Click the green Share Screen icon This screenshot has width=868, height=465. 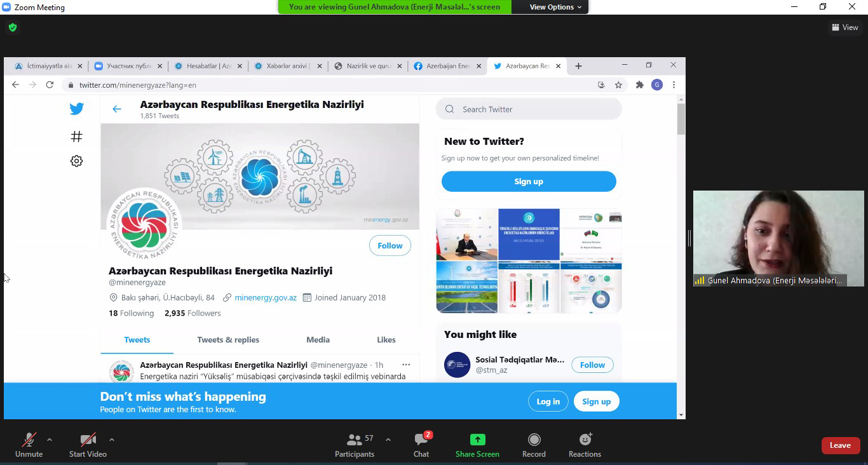coord(477,440)
